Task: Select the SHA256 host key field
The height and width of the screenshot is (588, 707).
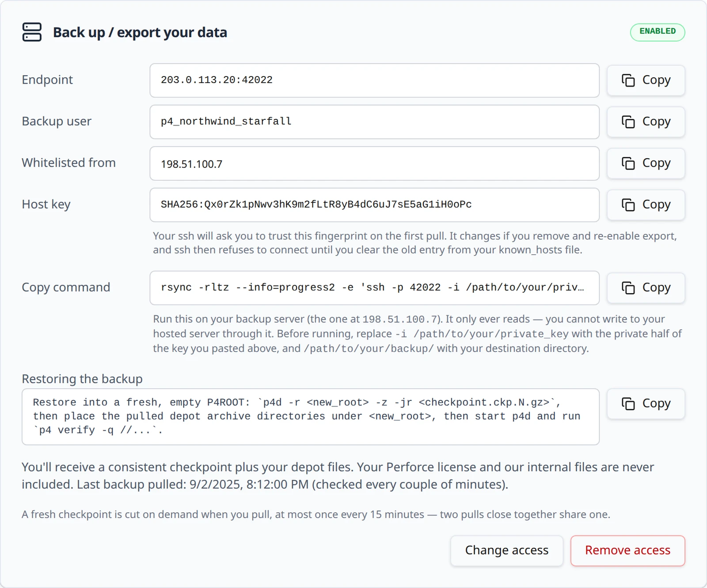Action: (x=374, y=205)
